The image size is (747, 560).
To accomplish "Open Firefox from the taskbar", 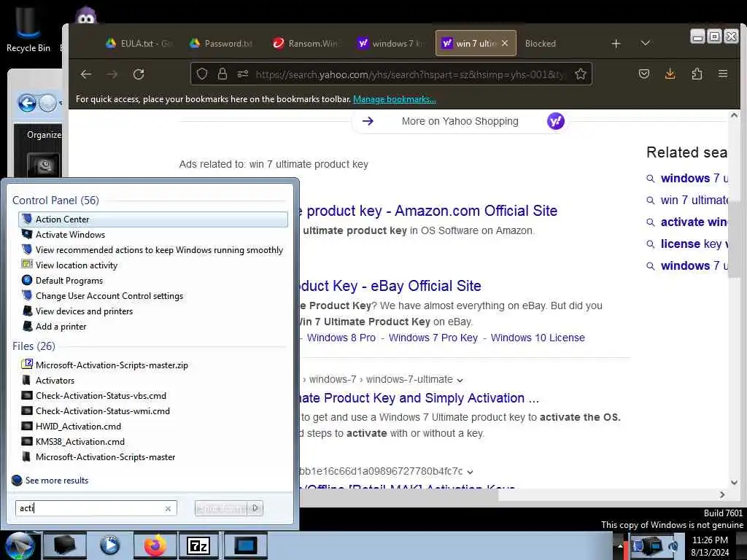I will [x=155, y=545].
